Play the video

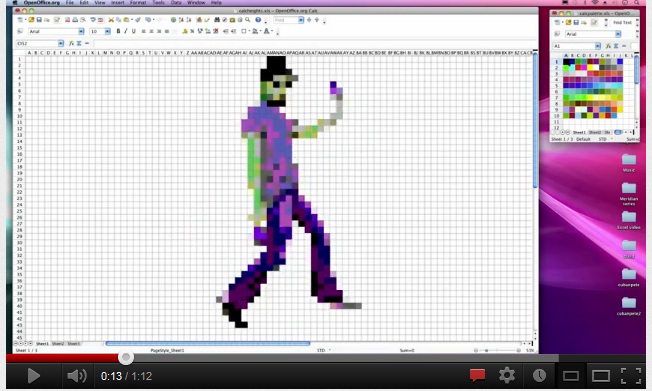click(x=33, y=376)
